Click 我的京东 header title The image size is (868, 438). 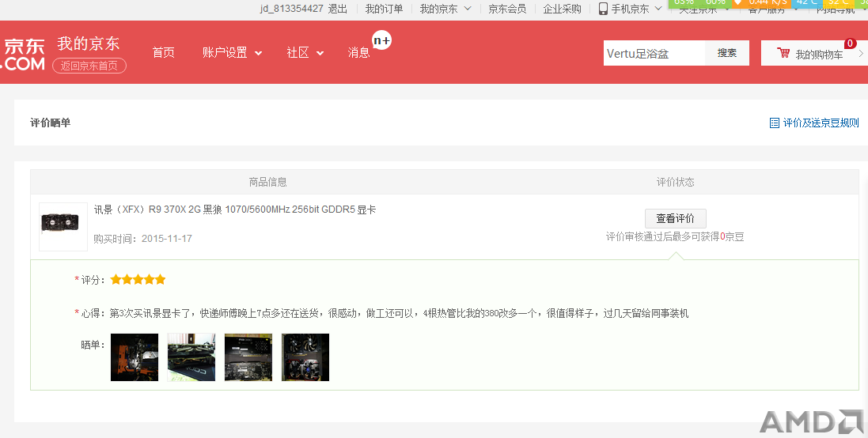tap(89, 43)
